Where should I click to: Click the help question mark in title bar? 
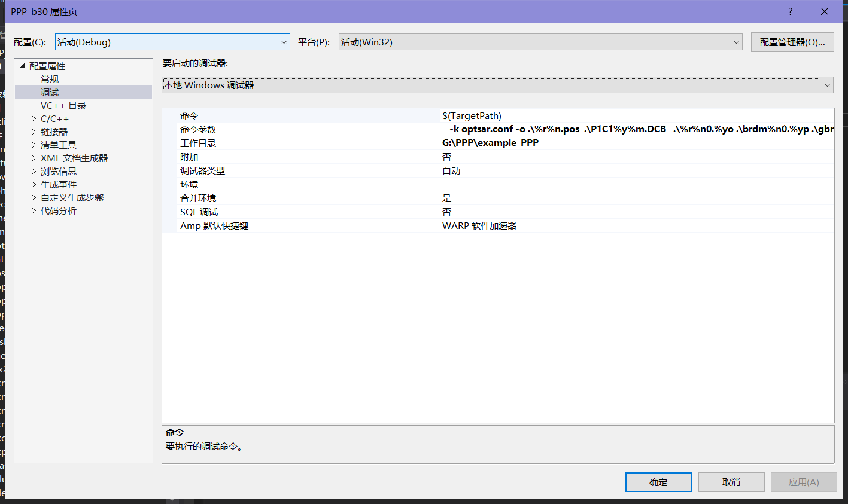790,11
